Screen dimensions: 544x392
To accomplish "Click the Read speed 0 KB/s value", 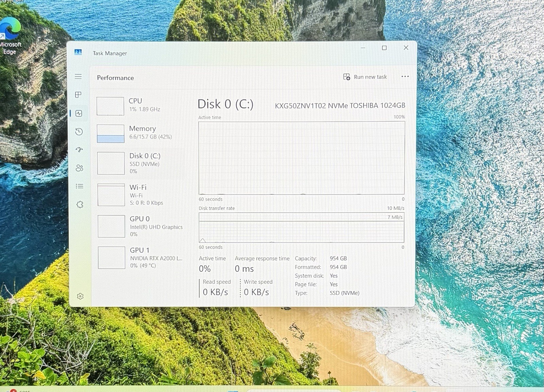I will pyautogui.click(x=215, y=292).
